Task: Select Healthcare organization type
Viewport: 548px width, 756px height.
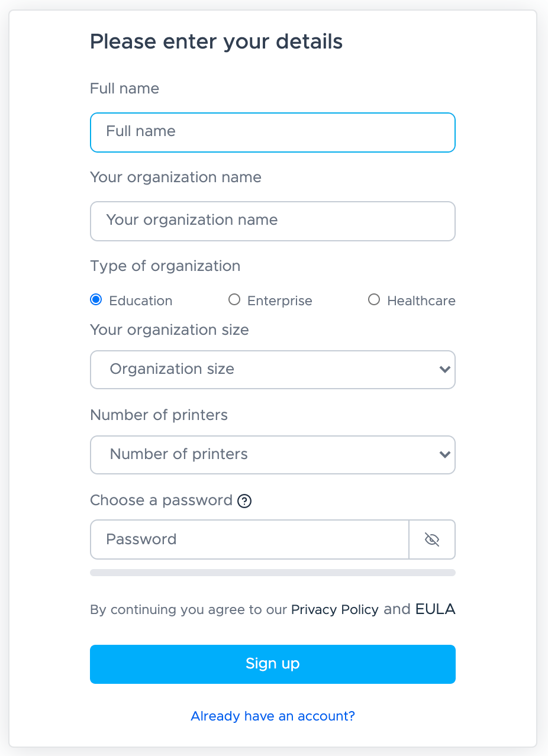Action: click(374, 300)
